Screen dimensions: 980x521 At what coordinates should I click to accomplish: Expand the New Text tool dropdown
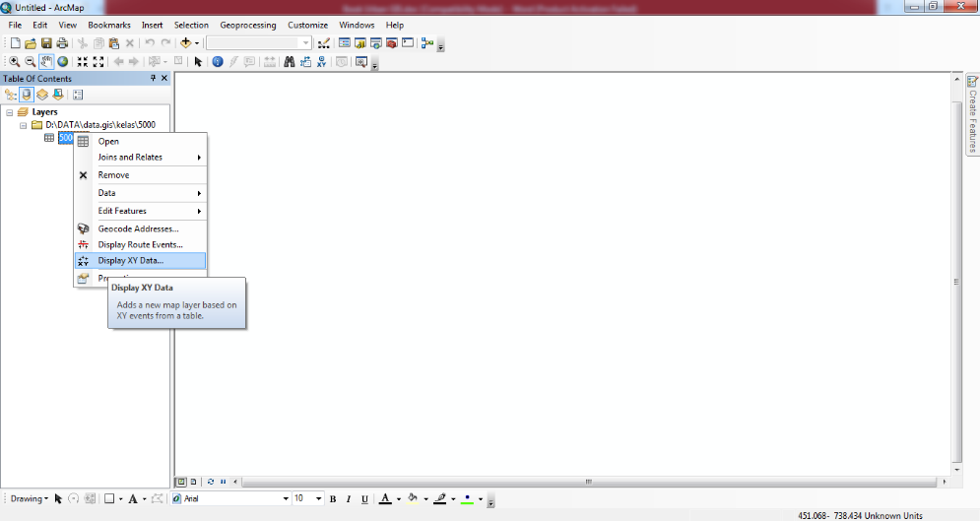[x=145, y=498]
